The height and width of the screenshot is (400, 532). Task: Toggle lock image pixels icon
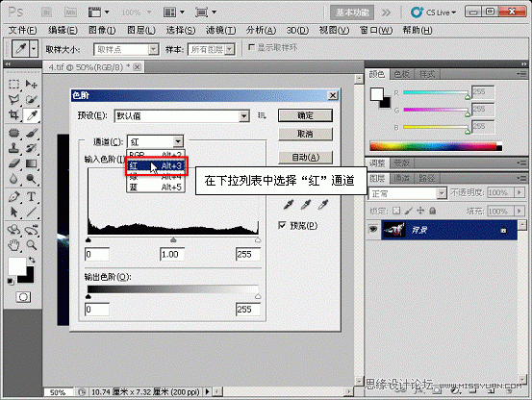tap(409, 211)
